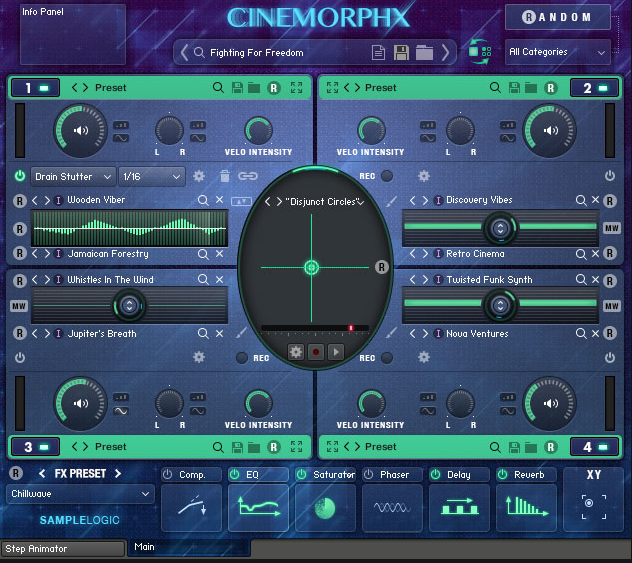Play the XY pad motion
632x563 pixels.
[x=336, y=352]
